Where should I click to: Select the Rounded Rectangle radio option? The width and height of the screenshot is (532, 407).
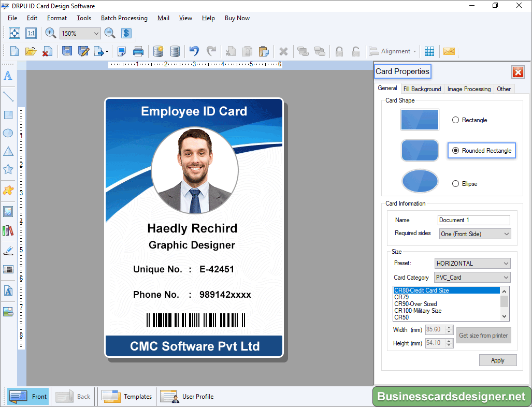pyautogui.click(x=456, y=151)
